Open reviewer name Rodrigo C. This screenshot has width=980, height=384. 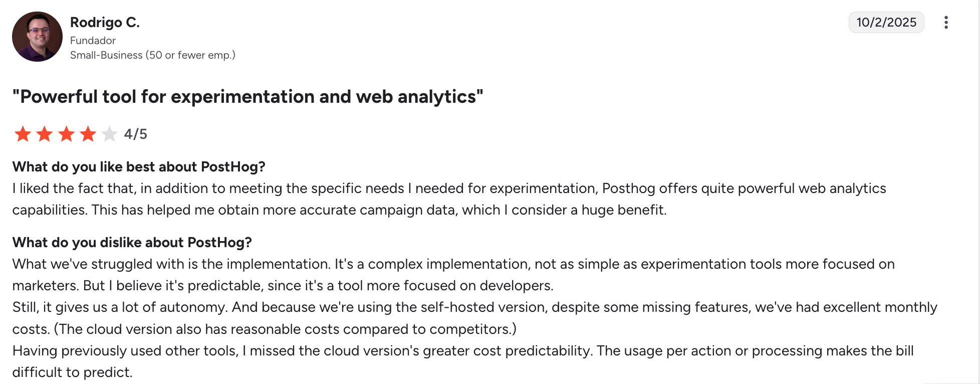(x=105, y=23)
